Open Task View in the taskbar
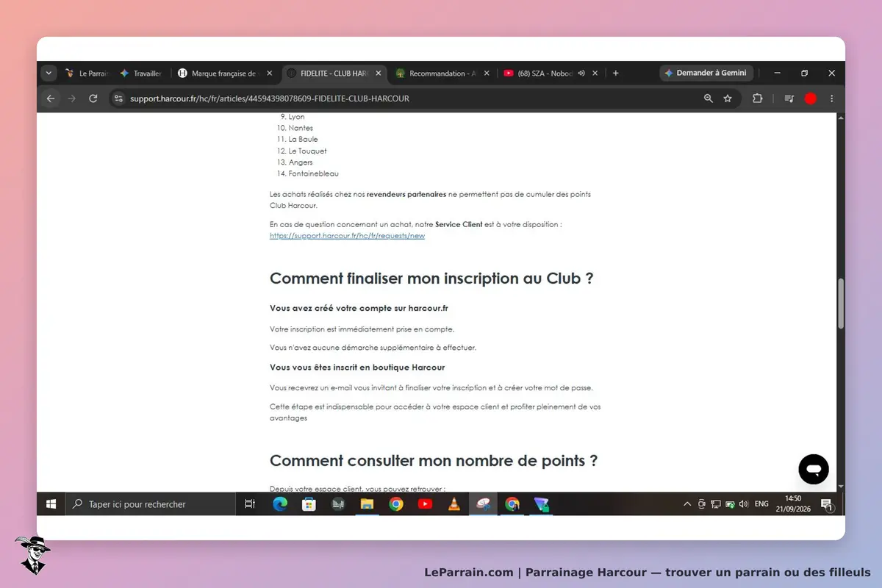This screenshot has width=882, height=588. click(x=250, y=504)
